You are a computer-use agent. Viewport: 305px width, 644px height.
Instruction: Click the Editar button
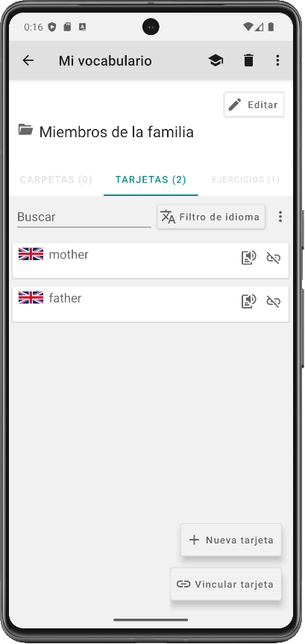click(x=254, y=105)
